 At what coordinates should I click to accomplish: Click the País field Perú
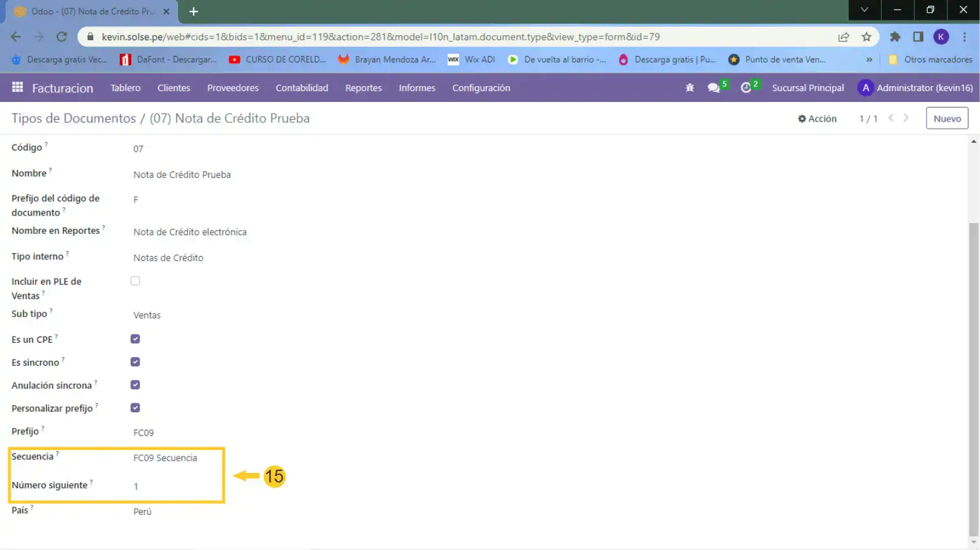point(142,511)
